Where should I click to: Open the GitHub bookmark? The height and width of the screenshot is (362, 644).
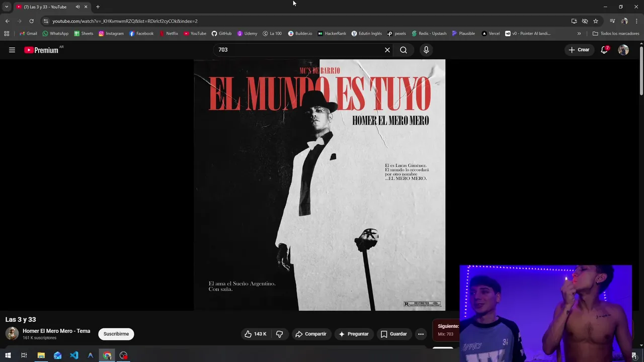tap(221, 34)
